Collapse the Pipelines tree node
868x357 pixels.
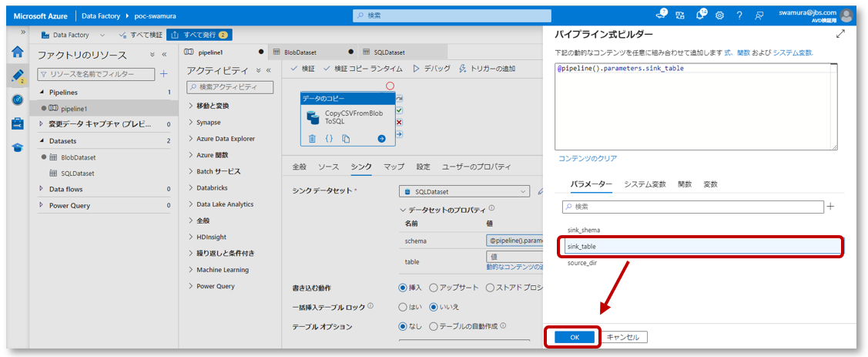pyautogui.click(x=42, y=92)
